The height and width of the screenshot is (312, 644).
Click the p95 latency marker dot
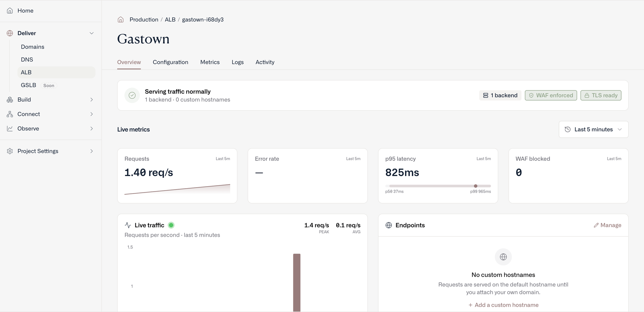pyautogui.click(x=476, y=186)
